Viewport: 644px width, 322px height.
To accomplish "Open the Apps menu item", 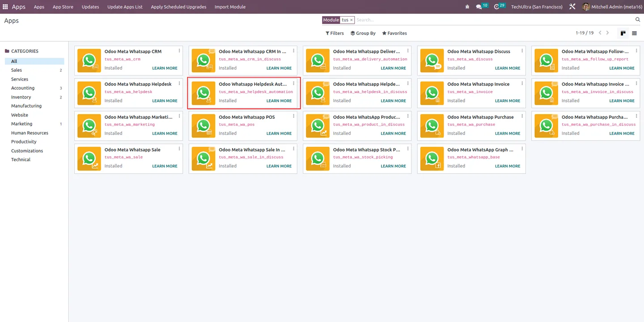I will pyautogui.click(x=39, y=7).
